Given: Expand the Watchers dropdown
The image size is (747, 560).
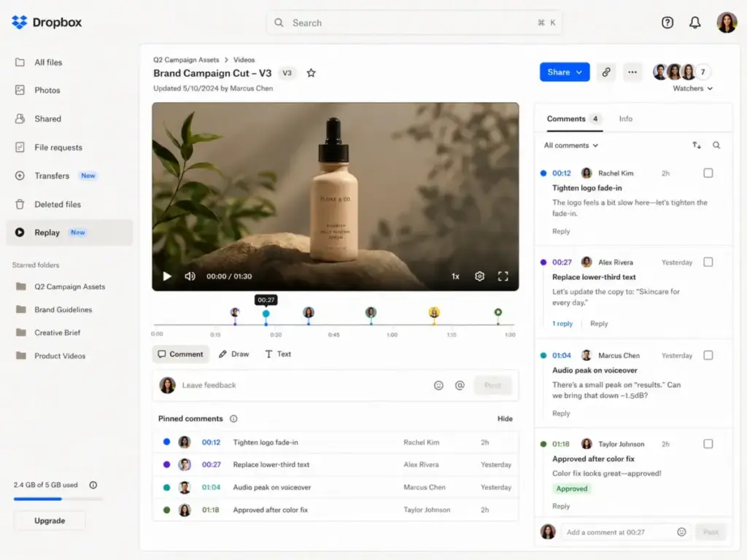Looking at the screenshot, I should pyautogui.click(x=693, y=88).
